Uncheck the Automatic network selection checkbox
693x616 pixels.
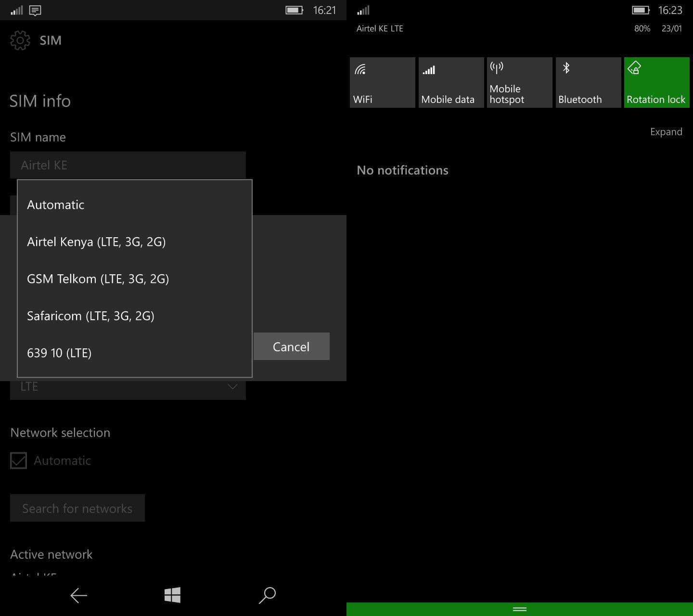(18, 461)
